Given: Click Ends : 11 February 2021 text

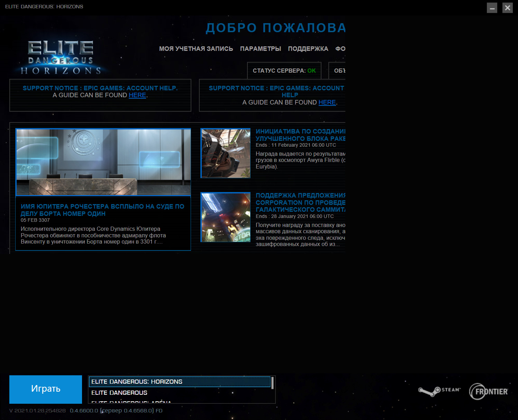Looking at the screenshot, I should click(x=296, y=145).
